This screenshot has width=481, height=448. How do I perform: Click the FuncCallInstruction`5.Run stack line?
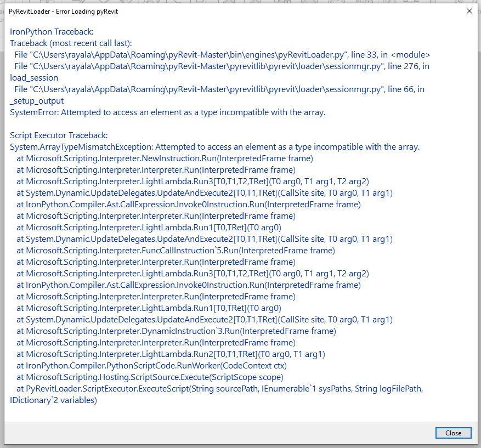pos(176,250)
